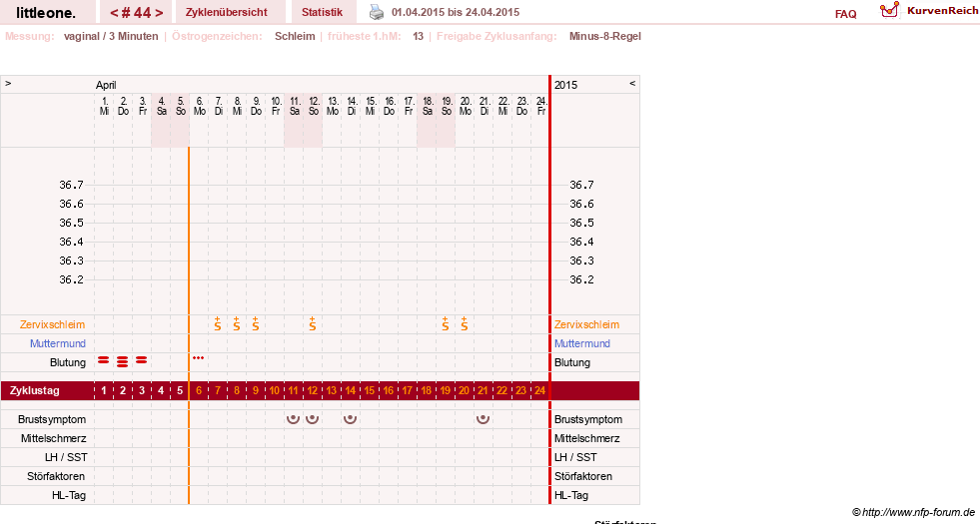This screenshot has height=524, width=980.
Task: Click left Brustsymptom row label
Action: click(52, 419)
